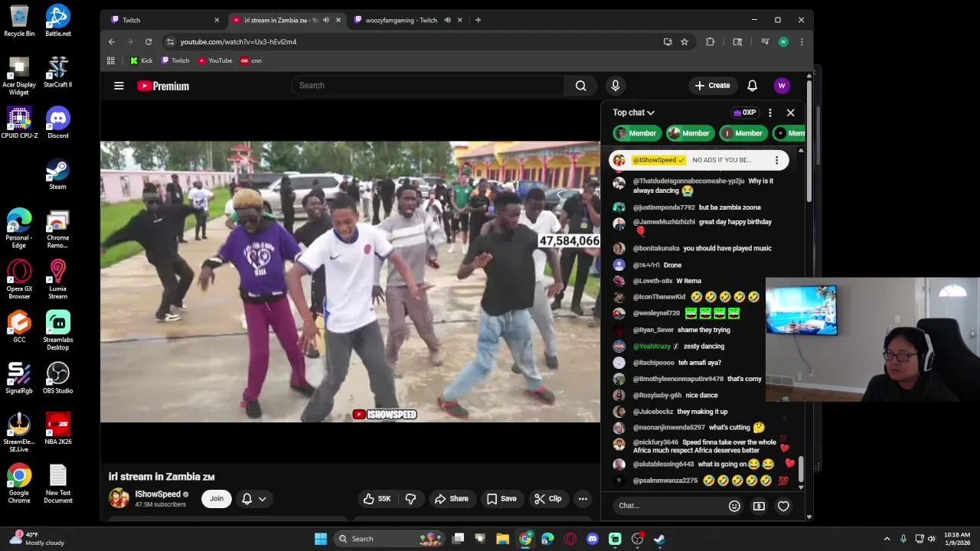The height and width of the screenshot is (551, 980).
Task: Toggle notification bell for ISHowSpeed channel
Action: tap(247, 499)
